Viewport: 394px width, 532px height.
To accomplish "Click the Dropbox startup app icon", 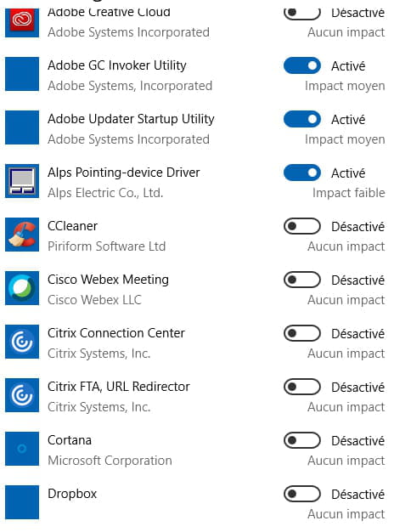I will point(22,502).
